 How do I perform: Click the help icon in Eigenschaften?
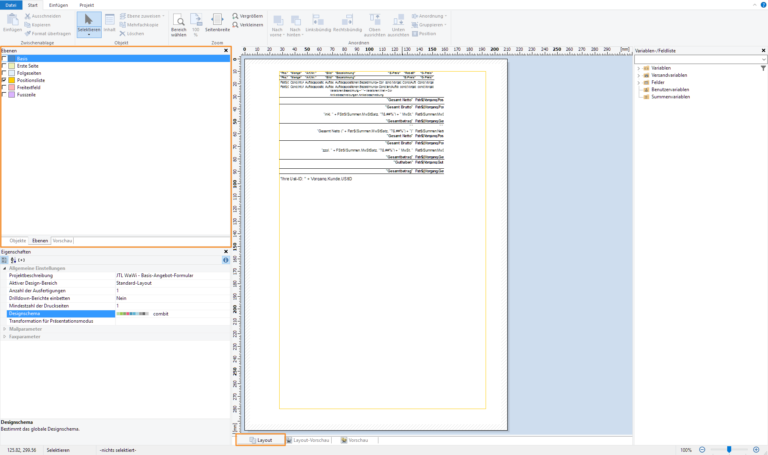(x=226, y=259)
